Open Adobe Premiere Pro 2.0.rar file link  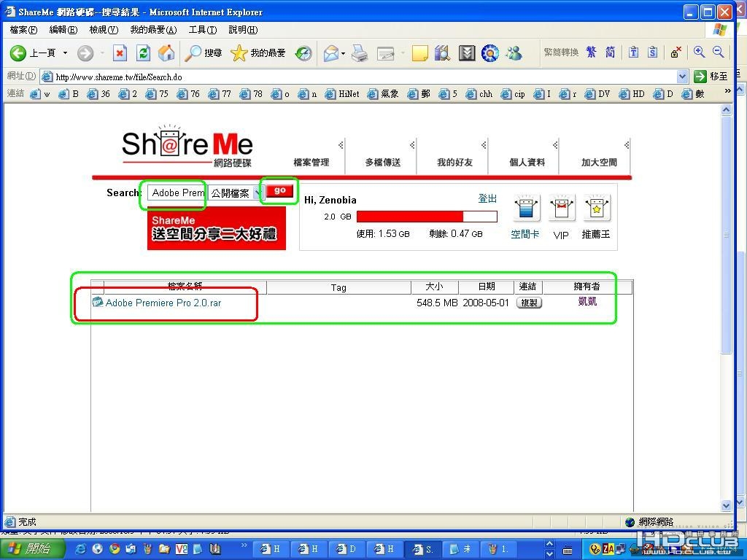click(x=163, y=303)
